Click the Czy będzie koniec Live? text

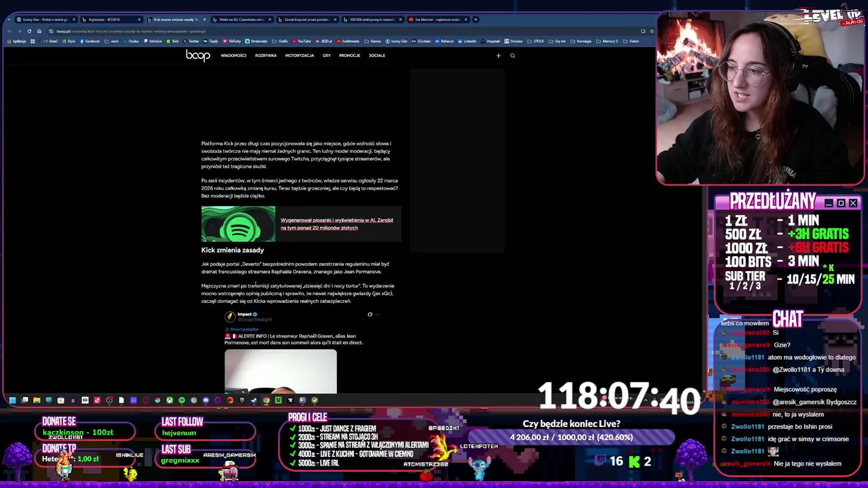tap(571, 424)
